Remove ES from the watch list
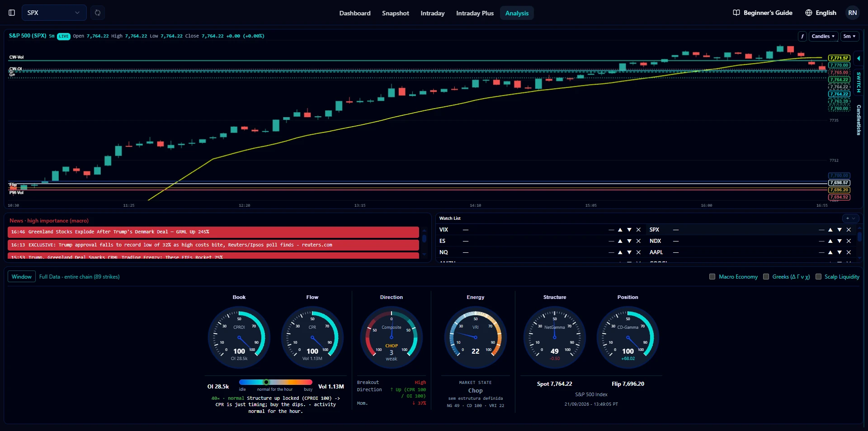The image size is (868, 431). [x=638, y=241]
